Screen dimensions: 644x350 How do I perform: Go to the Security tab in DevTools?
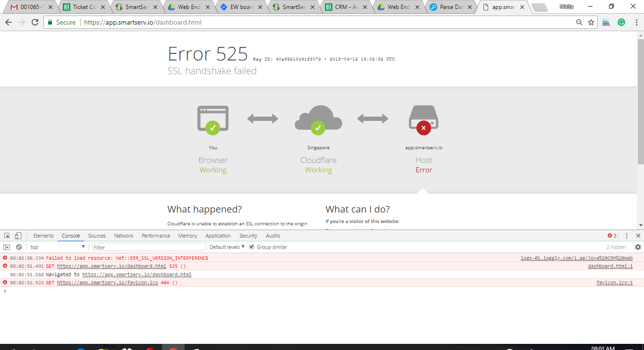[248, 236]
